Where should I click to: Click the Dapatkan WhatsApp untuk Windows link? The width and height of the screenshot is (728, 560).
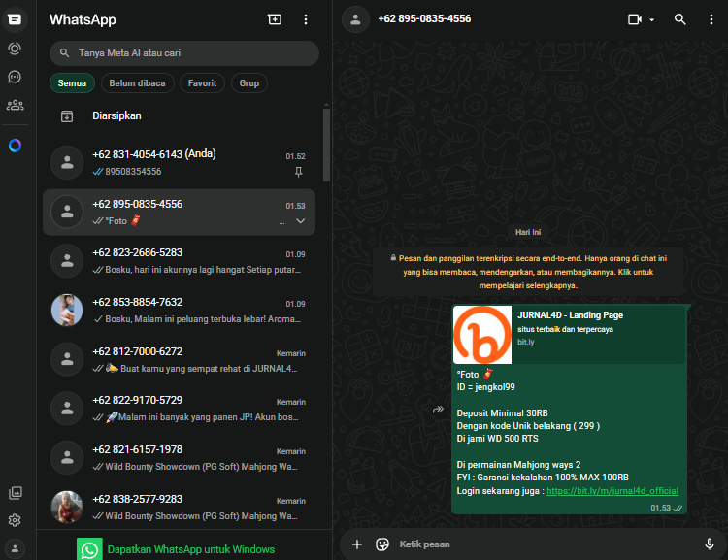191,549
